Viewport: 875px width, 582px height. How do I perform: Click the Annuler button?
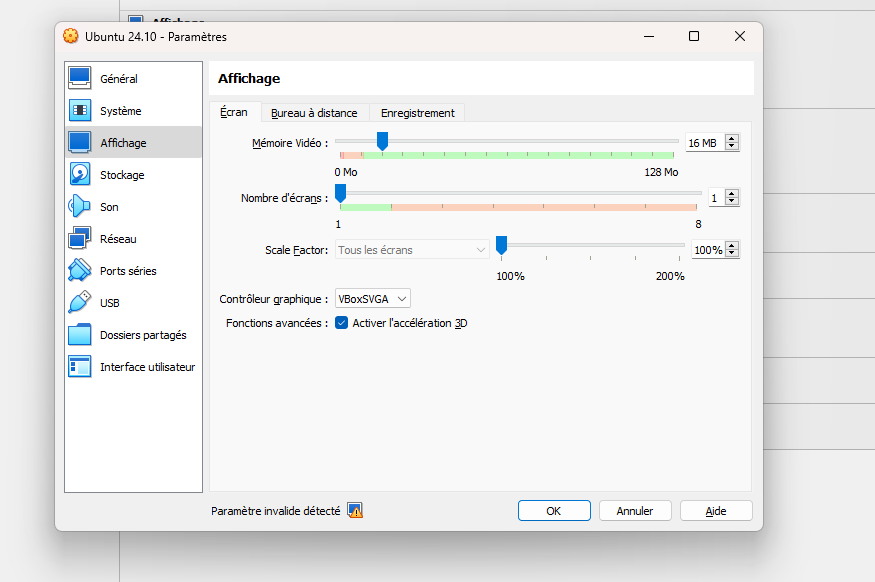[x=635, y=511]
